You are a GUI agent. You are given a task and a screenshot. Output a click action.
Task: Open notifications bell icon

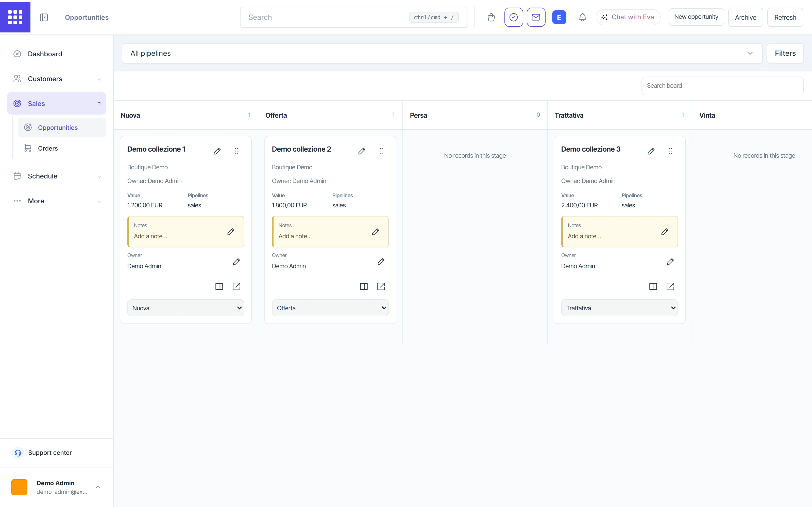[583, 17]
